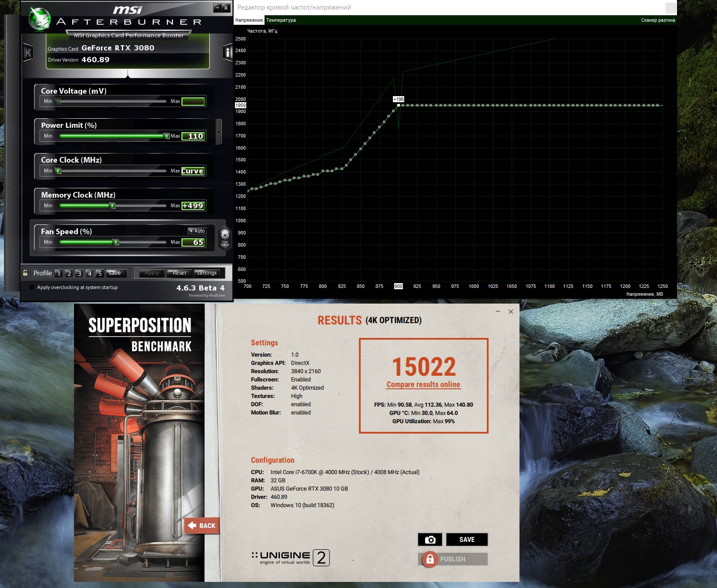
Task: Click the Apply button in Afterburner
Action: pyautogui.click(x=152, y=273)
